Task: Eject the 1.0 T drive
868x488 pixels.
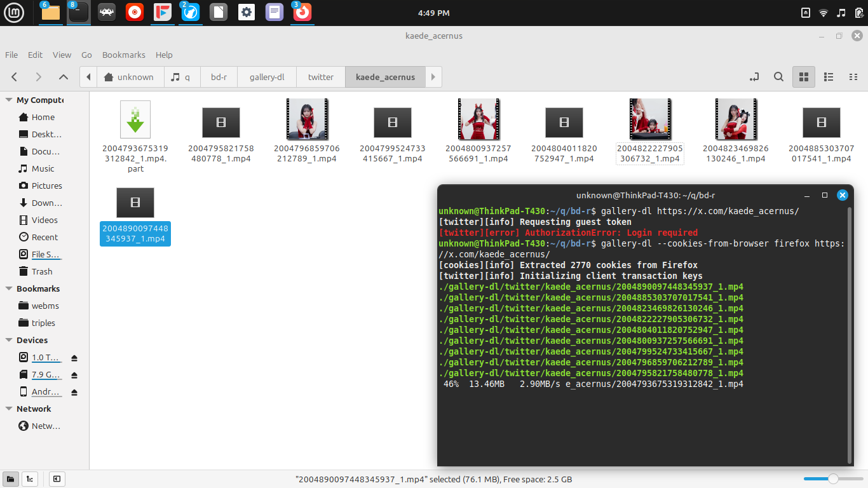Action: (74, 358)
